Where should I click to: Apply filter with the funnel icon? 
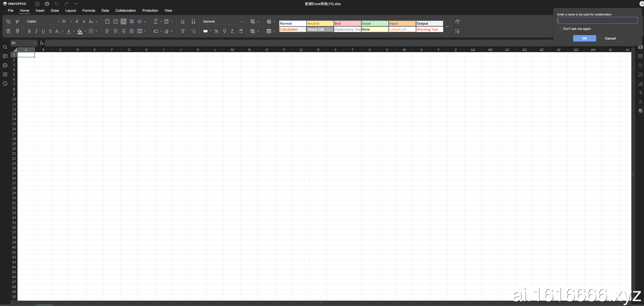point(183,31)
